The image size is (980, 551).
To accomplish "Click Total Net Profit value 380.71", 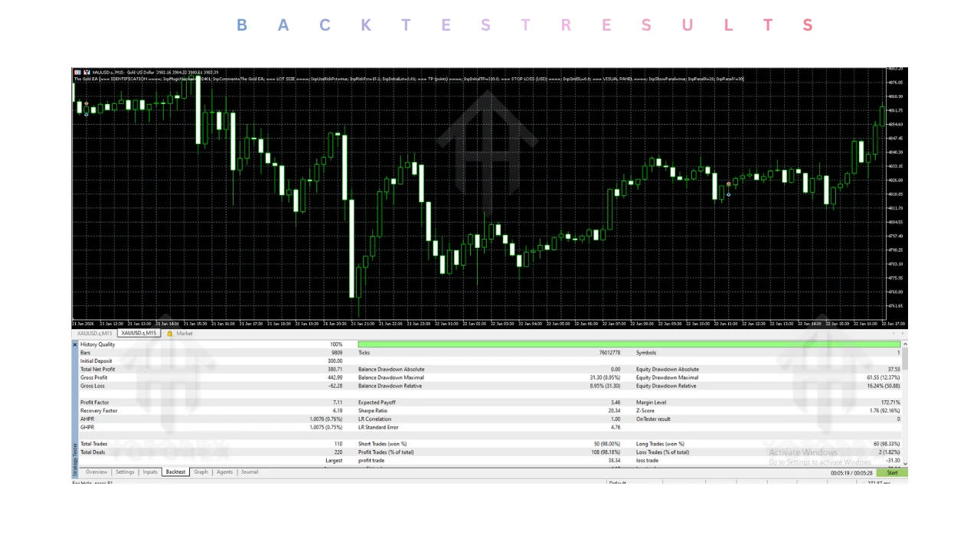I will point(335,370).
